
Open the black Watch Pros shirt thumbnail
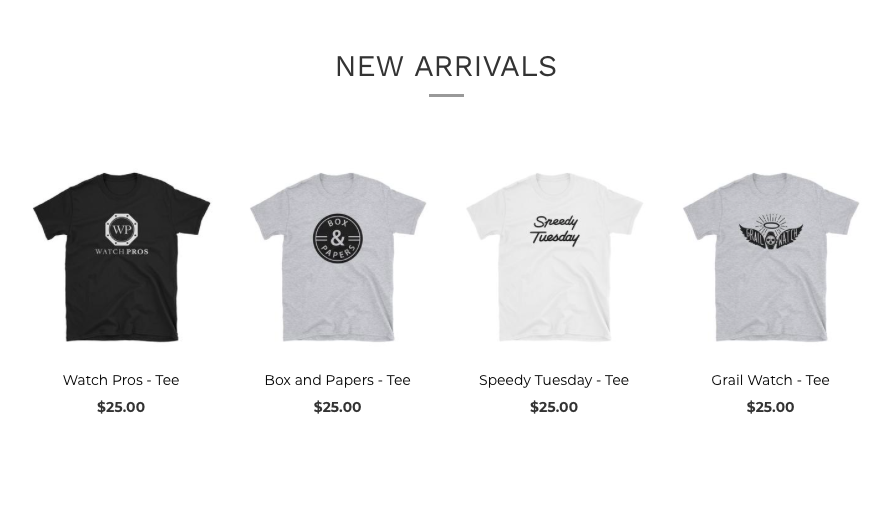tap(122, 257)
